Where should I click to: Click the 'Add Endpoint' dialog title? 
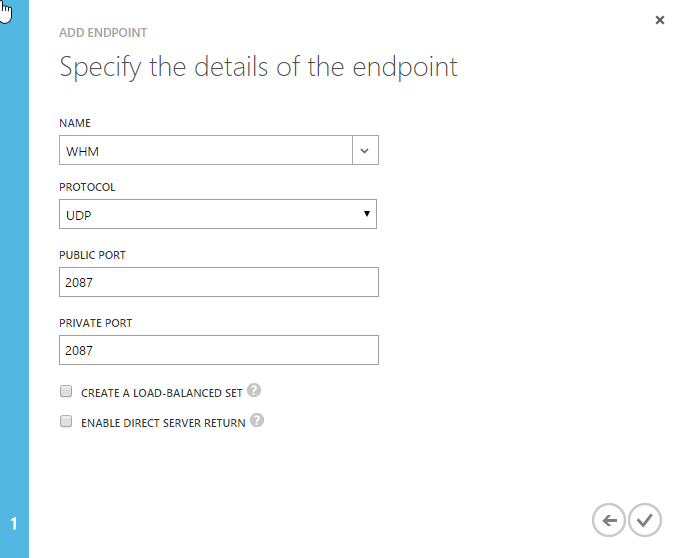pos(103,33)
